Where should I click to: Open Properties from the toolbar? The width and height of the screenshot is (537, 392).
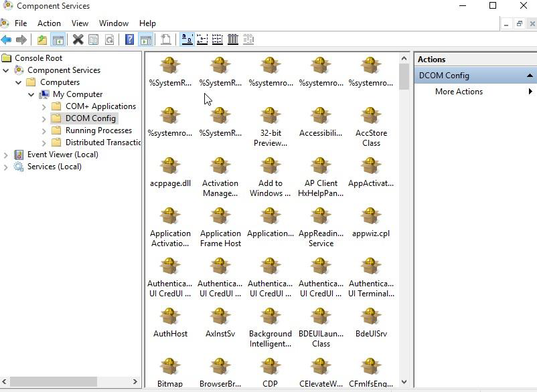pyautogui.click(x=94, y=39)
